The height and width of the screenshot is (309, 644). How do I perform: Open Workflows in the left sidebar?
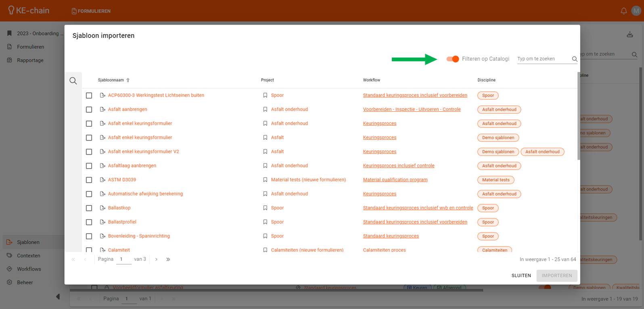point(29,269)
